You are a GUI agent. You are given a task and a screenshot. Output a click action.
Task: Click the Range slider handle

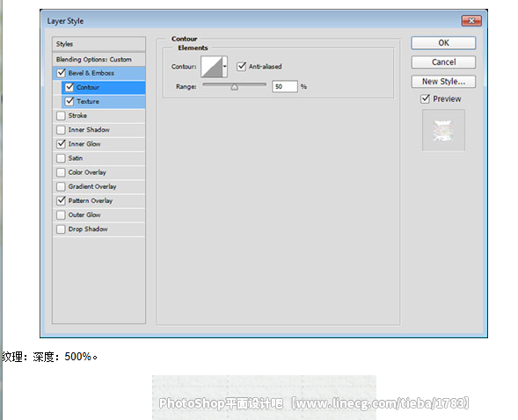[x=235, y=87]
